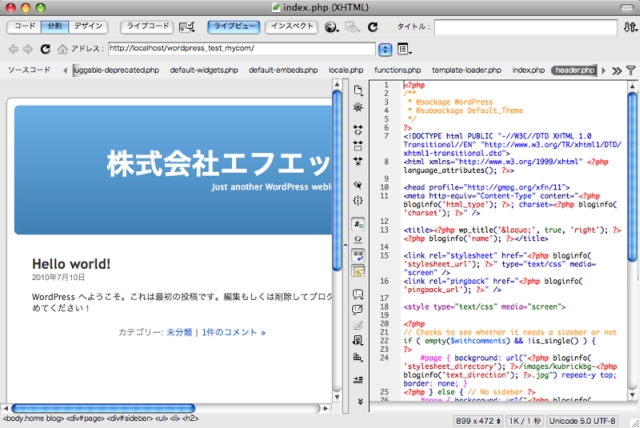Open 1件のコメント » link
Screen dimensions: 640x428
234,333
